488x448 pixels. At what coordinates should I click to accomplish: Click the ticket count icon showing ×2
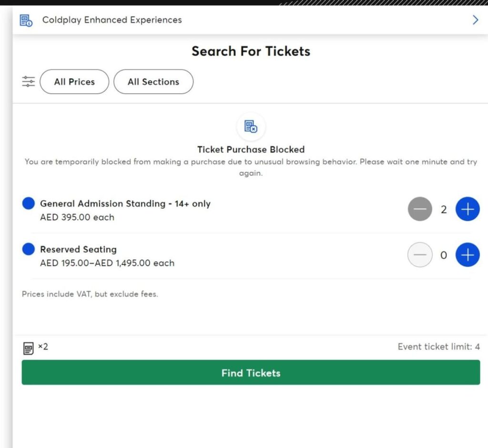29,348
